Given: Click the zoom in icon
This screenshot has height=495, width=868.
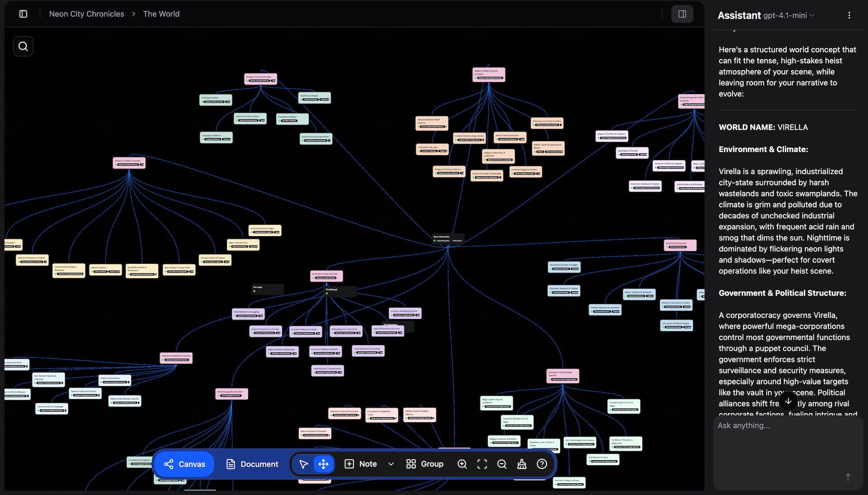Looking at the screenshot, I should [x=462, y=464].
